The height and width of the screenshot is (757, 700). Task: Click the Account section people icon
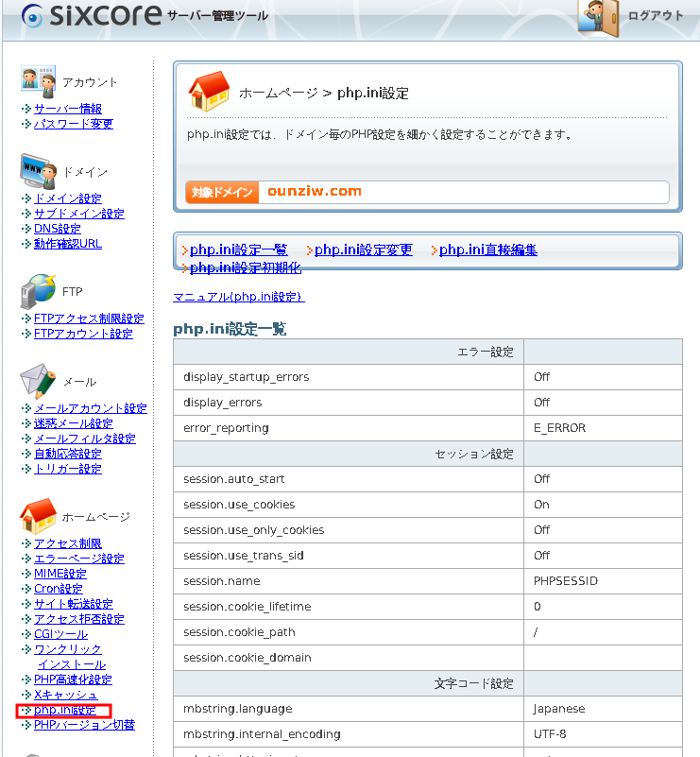[x=39, y=81]
